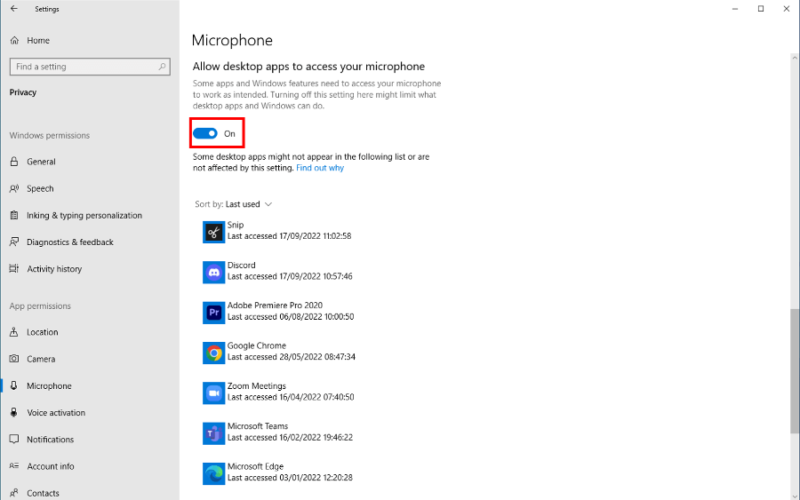Click the Zoom Meetings icon
This screenshot has height=500, width=800.
[x=214, y=393]
